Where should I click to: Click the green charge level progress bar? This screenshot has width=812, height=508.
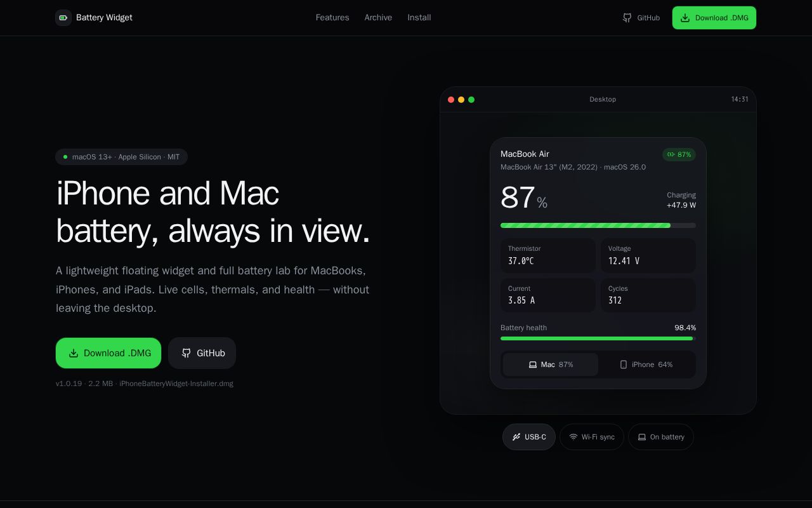click(598, 225)
